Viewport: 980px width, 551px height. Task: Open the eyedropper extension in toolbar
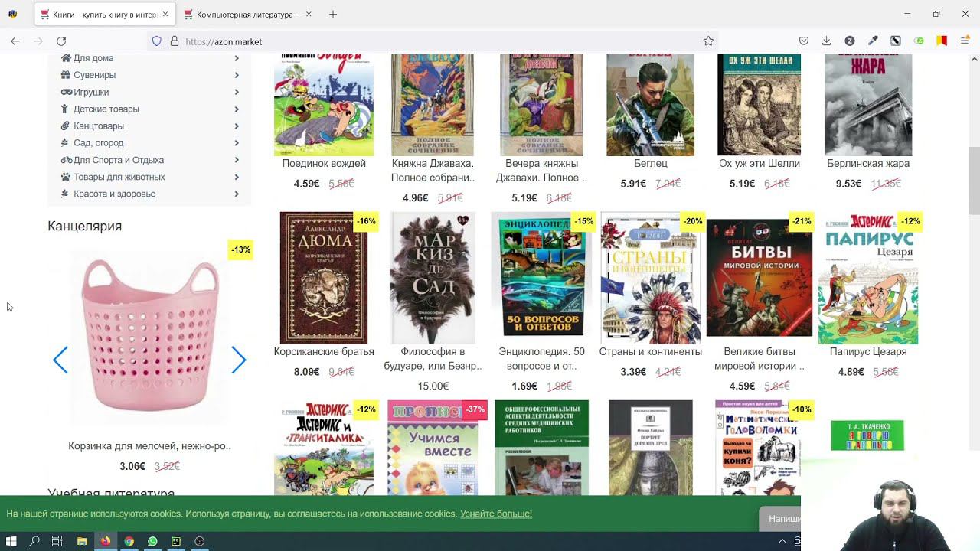[873, 41]
